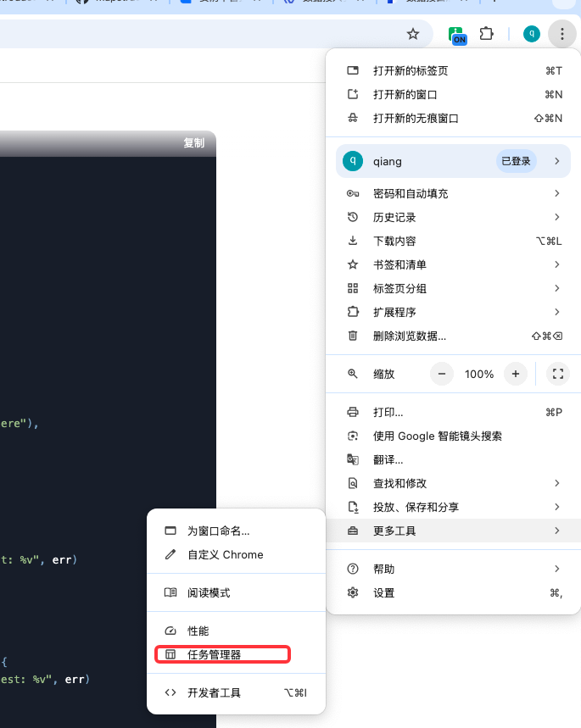This screenshot has height=728, width=581.
Task: Open 帮助 menu item
Action: (453, 569)
